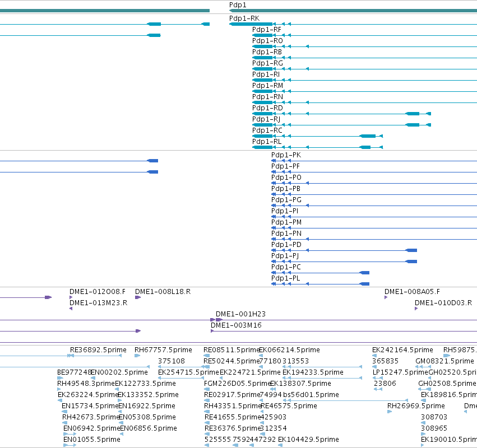Click the Pdp1-RD transcript label

(267, 108)
